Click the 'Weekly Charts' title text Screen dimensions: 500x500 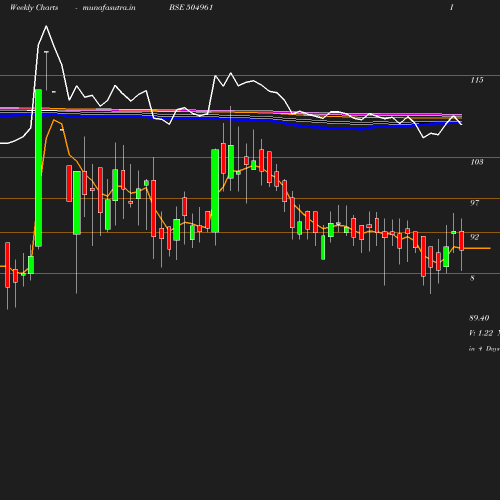pyautogui.click(x=34, y=7)
